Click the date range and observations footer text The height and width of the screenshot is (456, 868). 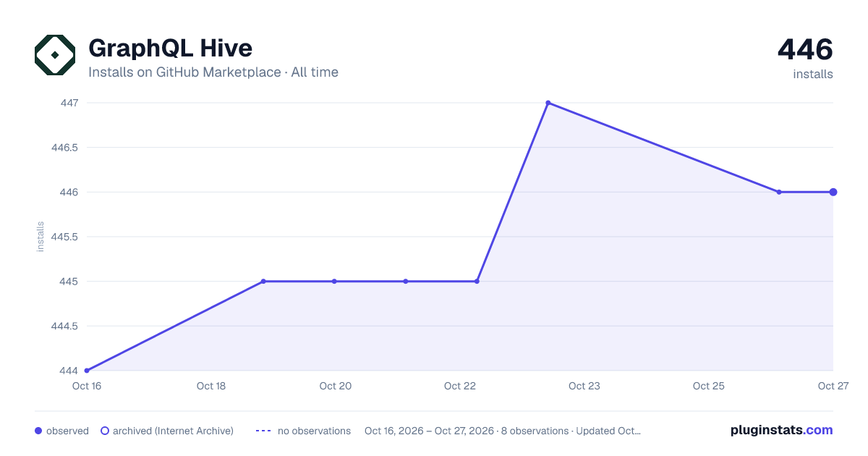tap(503, 431)
